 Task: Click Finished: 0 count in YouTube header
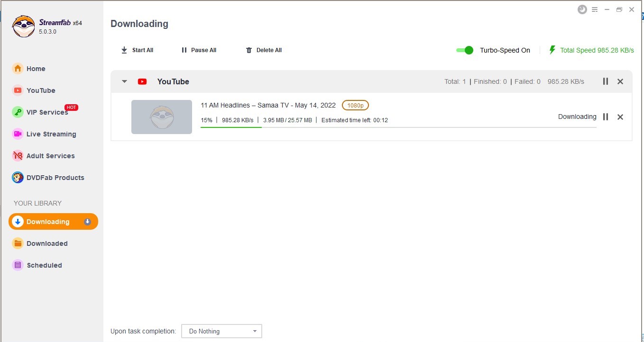490,81
